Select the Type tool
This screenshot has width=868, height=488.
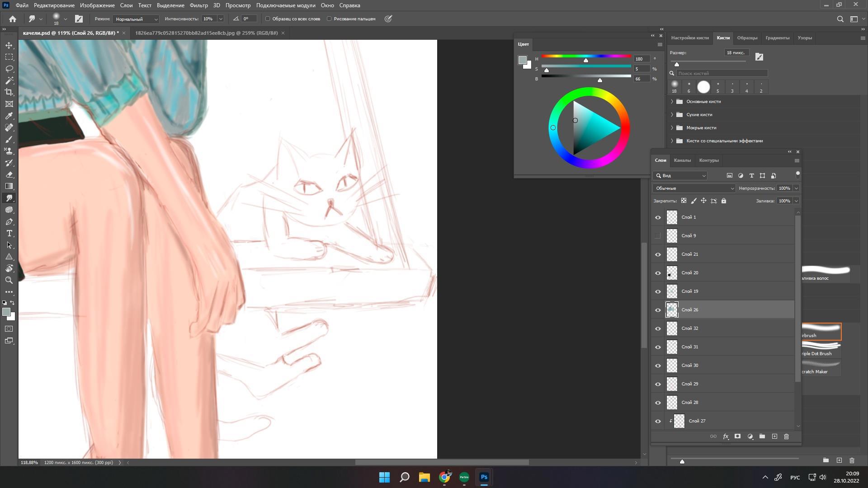(9, 234)
